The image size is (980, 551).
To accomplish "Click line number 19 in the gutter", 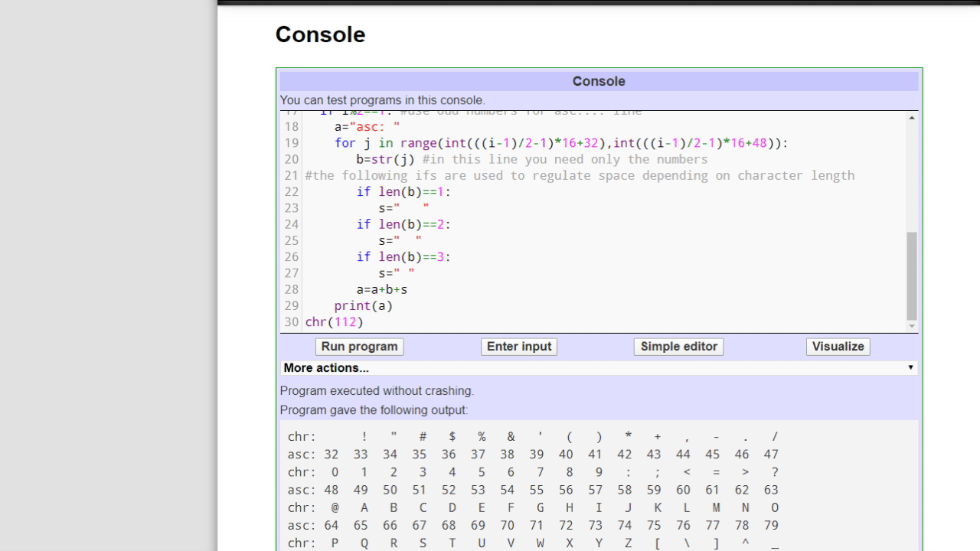I will [292, 143].
